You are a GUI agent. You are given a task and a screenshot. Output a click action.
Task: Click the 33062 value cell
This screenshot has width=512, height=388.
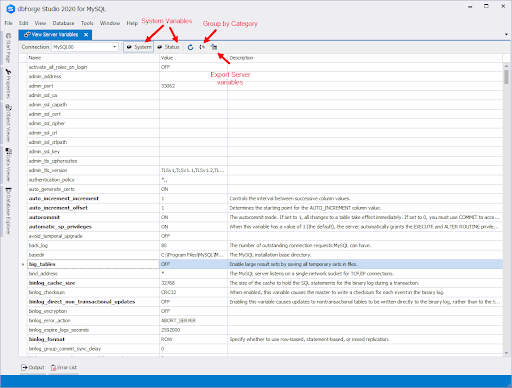pos(193,86)
